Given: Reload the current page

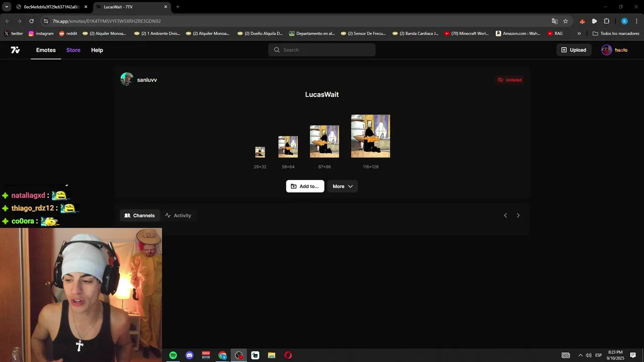Looking at the screenshot, I should tap(31, 21).
